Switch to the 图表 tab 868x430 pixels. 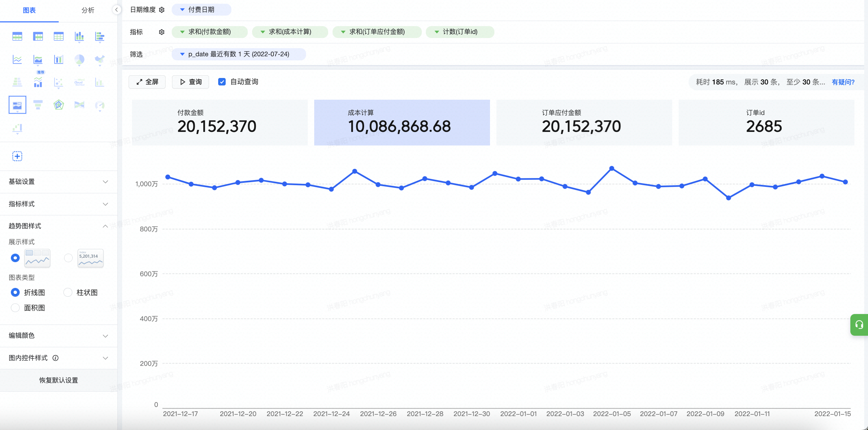point(29,11)
